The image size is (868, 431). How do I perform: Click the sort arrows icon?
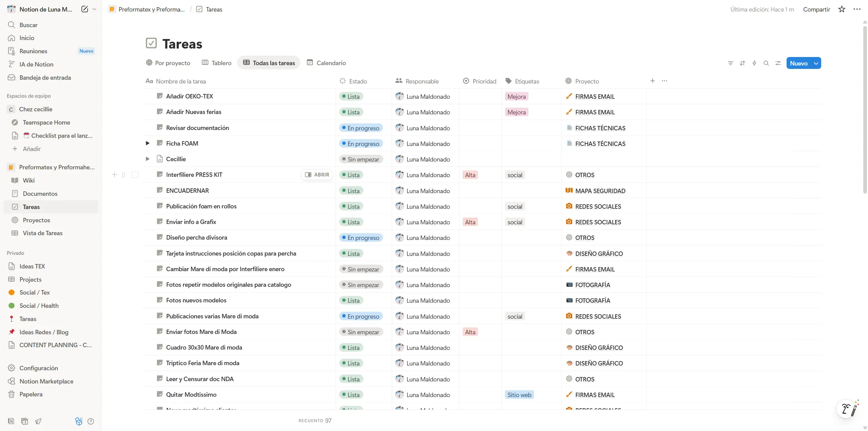point(742,63)
